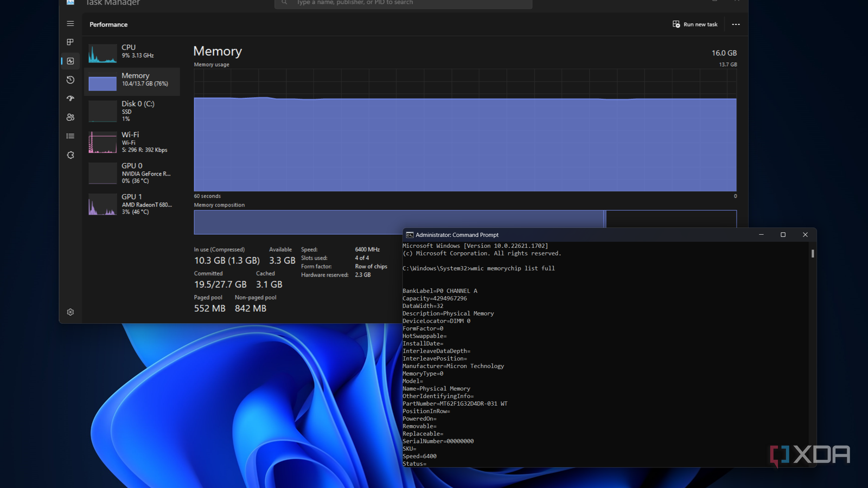Click 'DeviceLocator=DIMM 0' line

(436, 321)
